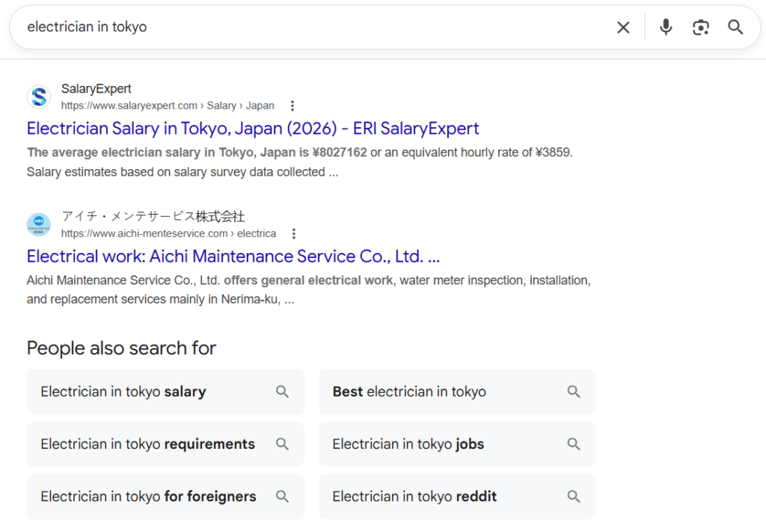Click magnifier icon on 'reddit' suggestion
The image size is (766, 532).
[x=574, y=496]
